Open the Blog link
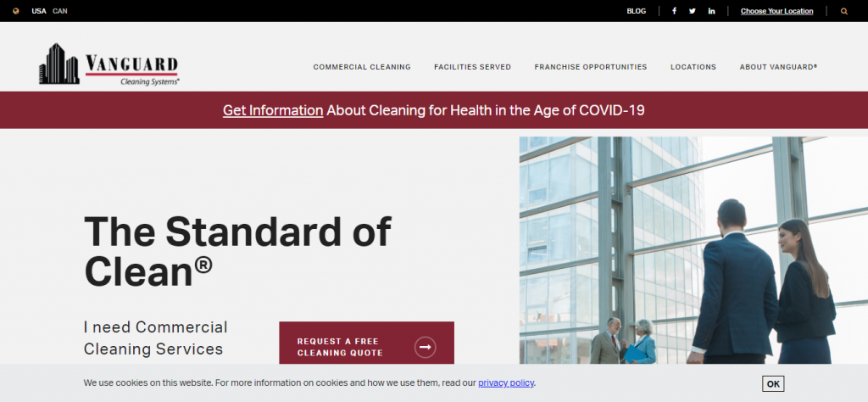Viewport: 868px width, 402px height. [636, 11]
